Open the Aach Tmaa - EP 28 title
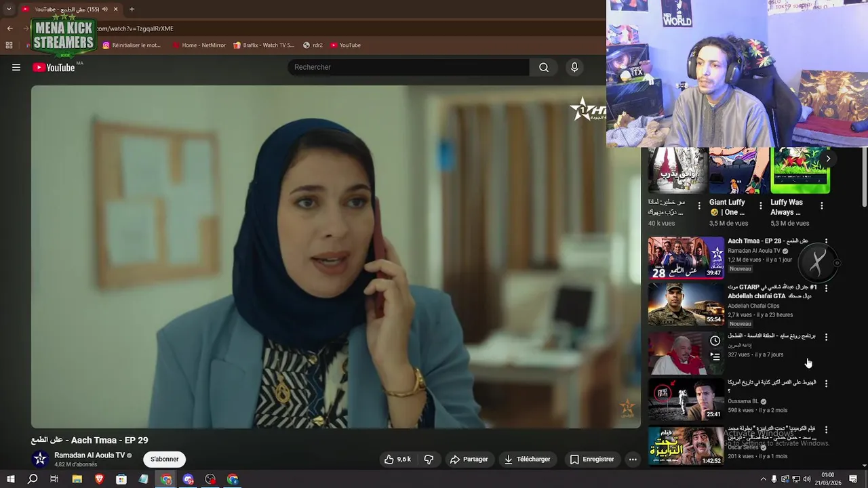868x488 pixels. (x=768, y=241)
